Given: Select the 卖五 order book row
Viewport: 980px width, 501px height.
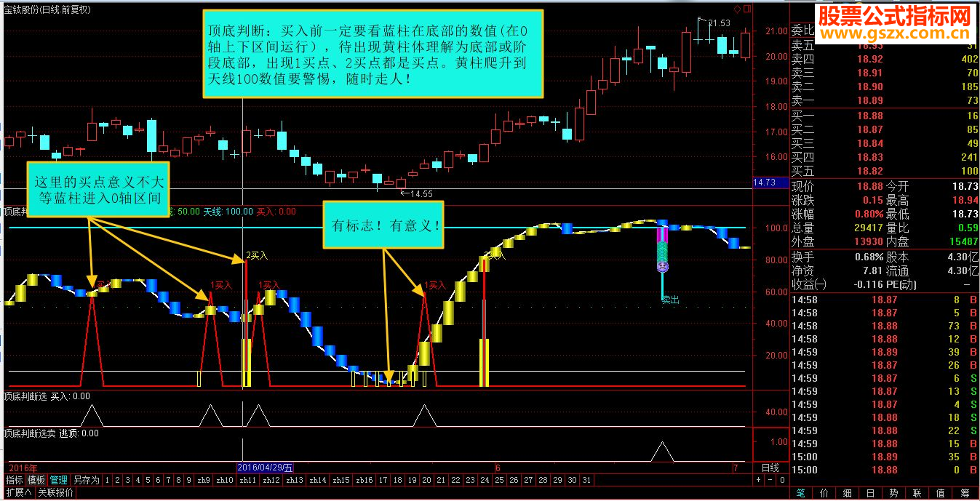Looking at the screenshot, I should (885, 45).
